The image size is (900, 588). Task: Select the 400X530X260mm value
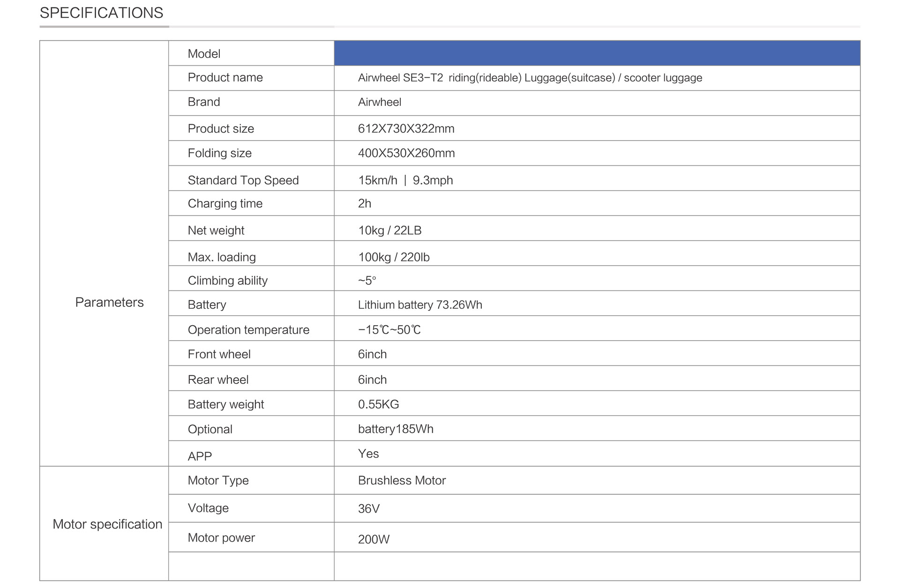point(406,153)
